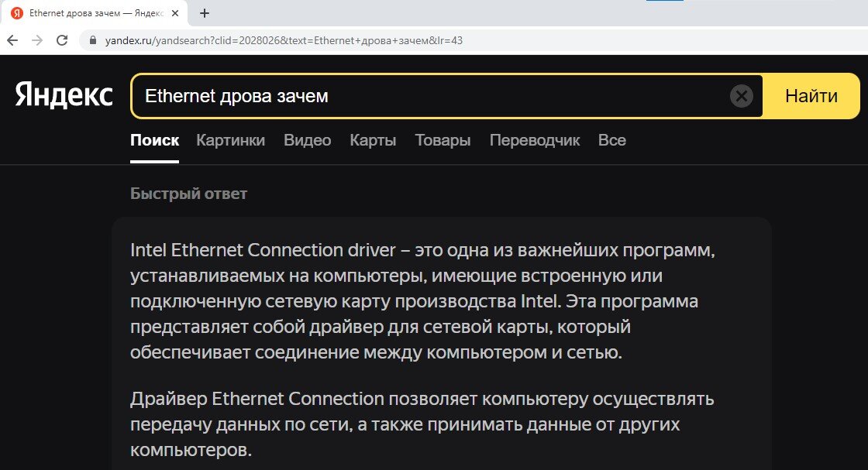This screenshot has height=470, width=868.
Task: Open the Видео search section
Action: [308, 140]
